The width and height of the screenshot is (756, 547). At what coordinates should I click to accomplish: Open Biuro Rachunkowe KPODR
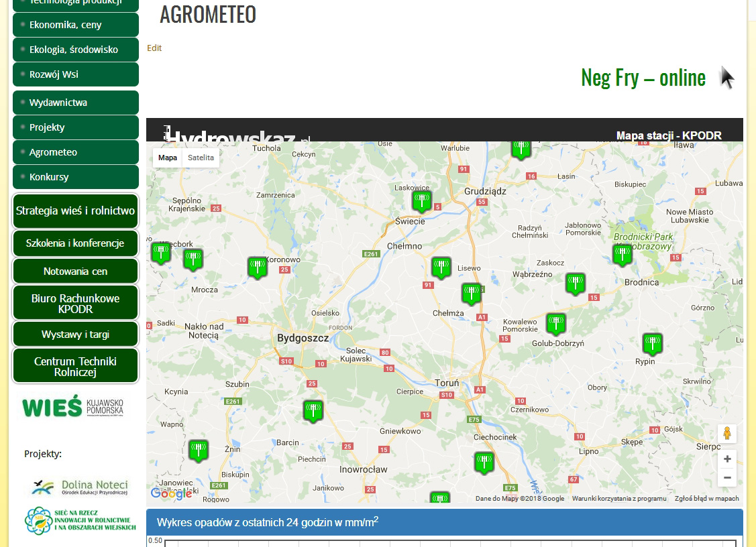click(x=75, y=303)
